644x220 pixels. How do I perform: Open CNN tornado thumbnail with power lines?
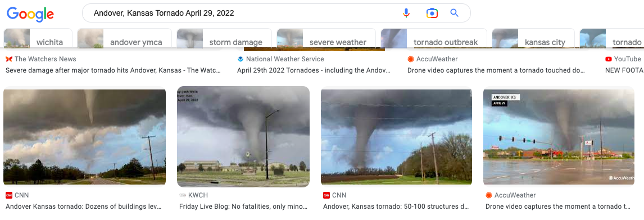pos(396,137)
